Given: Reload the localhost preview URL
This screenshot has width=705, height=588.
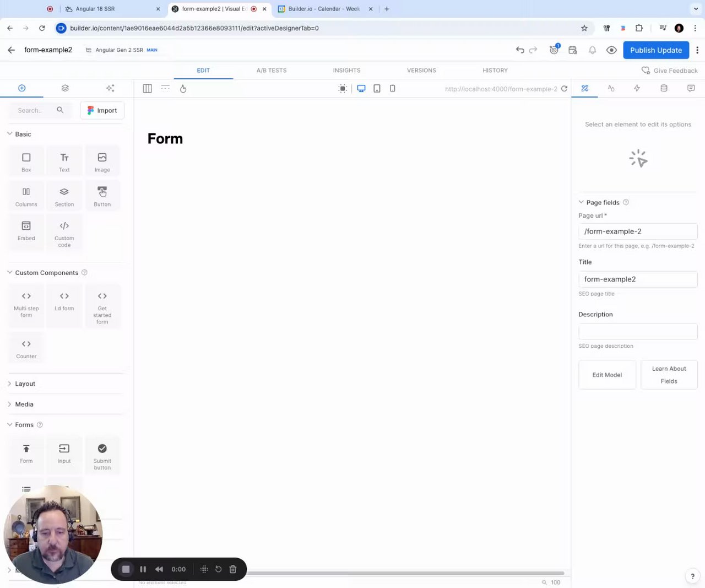Looking at the screenshot, I should coord(564,88).
